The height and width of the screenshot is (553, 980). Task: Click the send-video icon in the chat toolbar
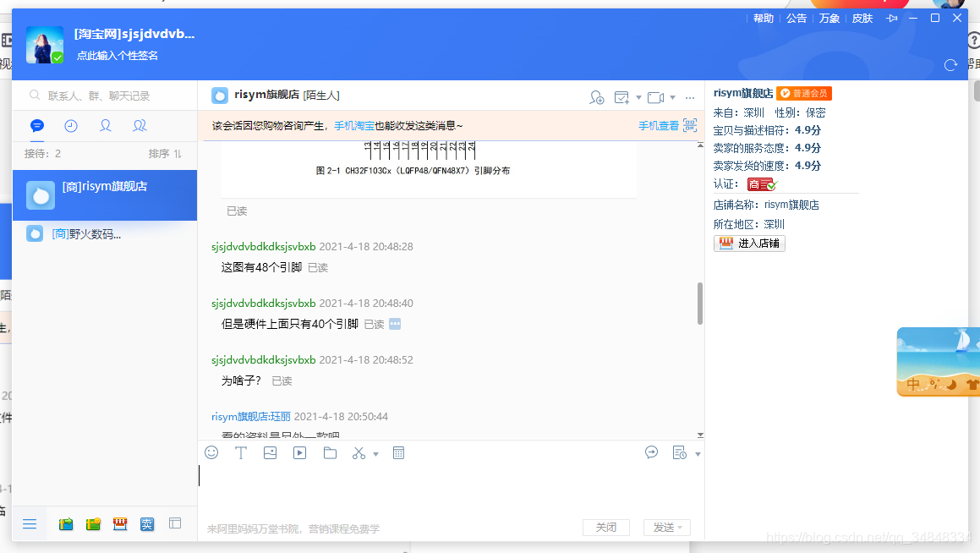300,452
